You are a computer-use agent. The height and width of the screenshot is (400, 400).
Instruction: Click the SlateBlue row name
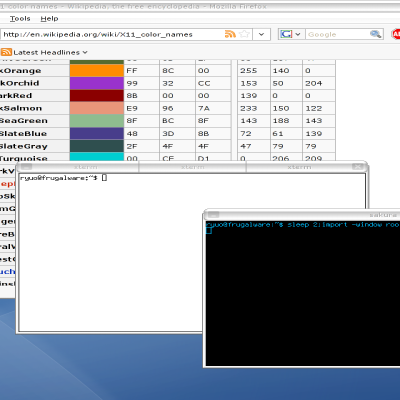tap(23, 133)
